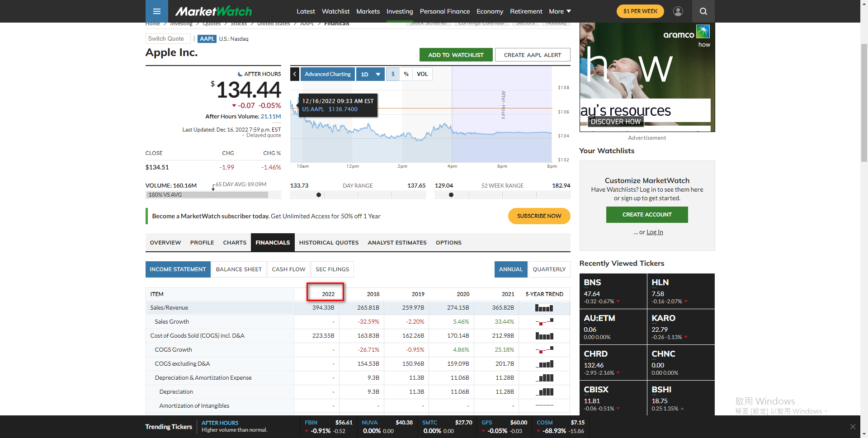
Task: Click the MarketWatch logo
Action: pos(213,11)
